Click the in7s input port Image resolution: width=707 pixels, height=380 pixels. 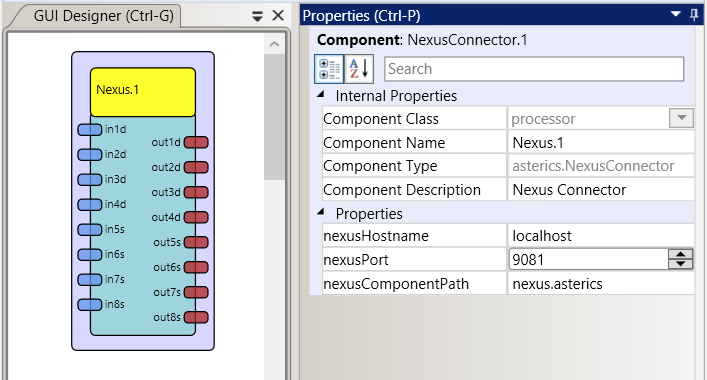pos(90,279)
